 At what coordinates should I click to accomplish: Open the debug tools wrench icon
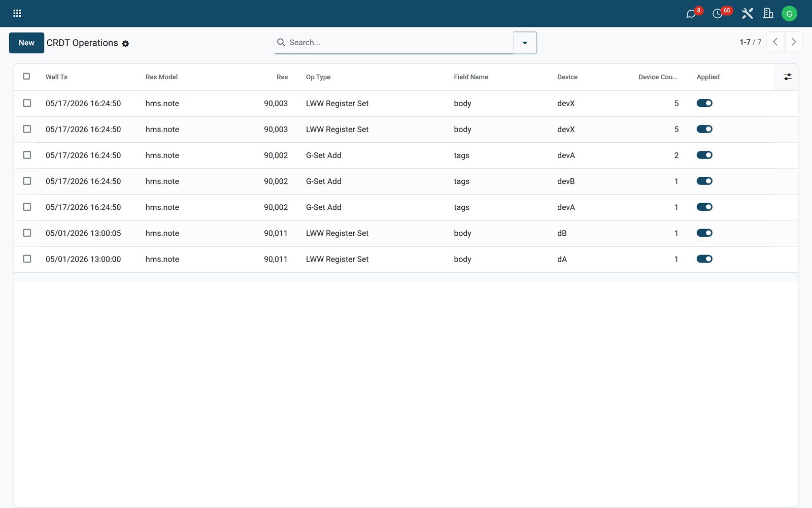pyautogui.click(x=747, y=14)
